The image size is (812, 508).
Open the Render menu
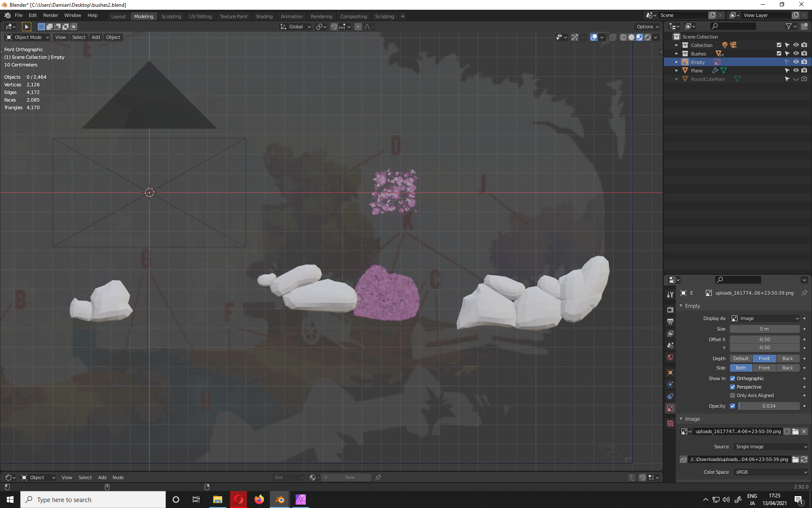point(50,15)
